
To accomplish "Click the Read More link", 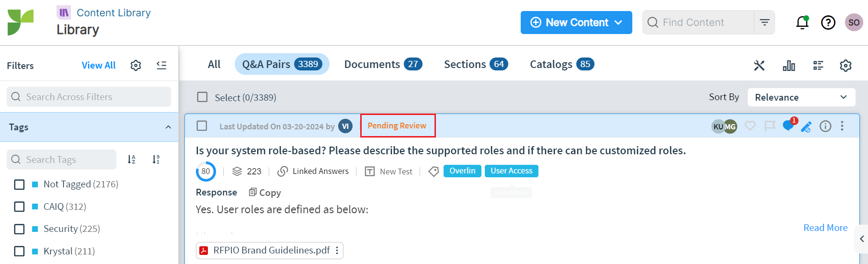I will (x=825, y=228).
